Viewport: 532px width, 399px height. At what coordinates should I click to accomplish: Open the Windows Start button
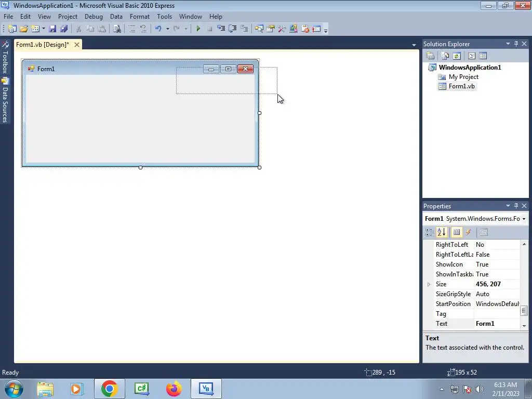tap(14, 389)
